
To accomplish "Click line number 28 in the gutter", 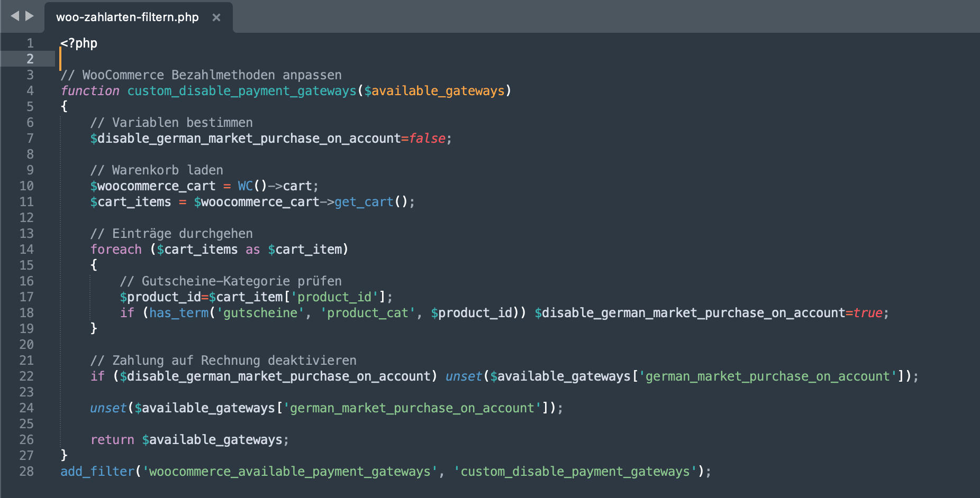I will pos(26,471).
